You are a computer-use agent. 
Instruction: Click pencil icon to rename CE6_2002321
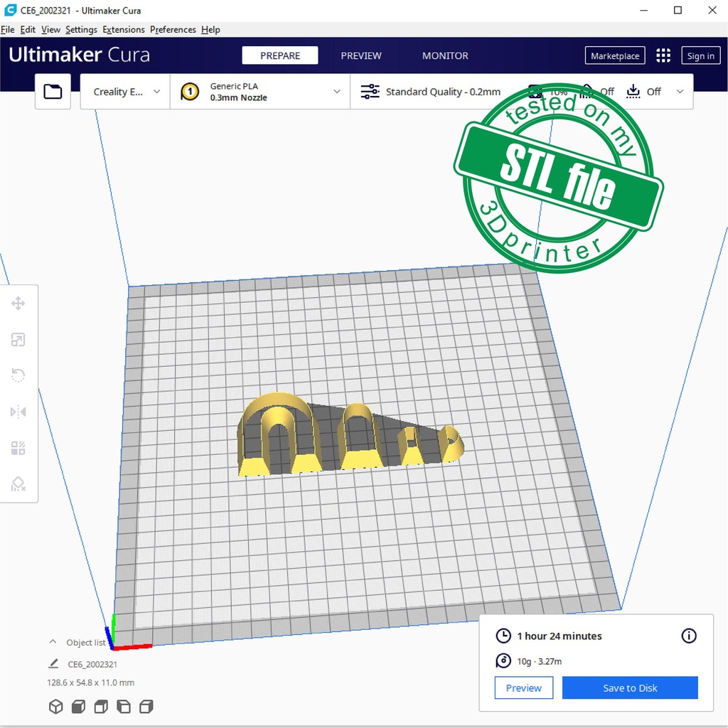(x=53, y=664)
